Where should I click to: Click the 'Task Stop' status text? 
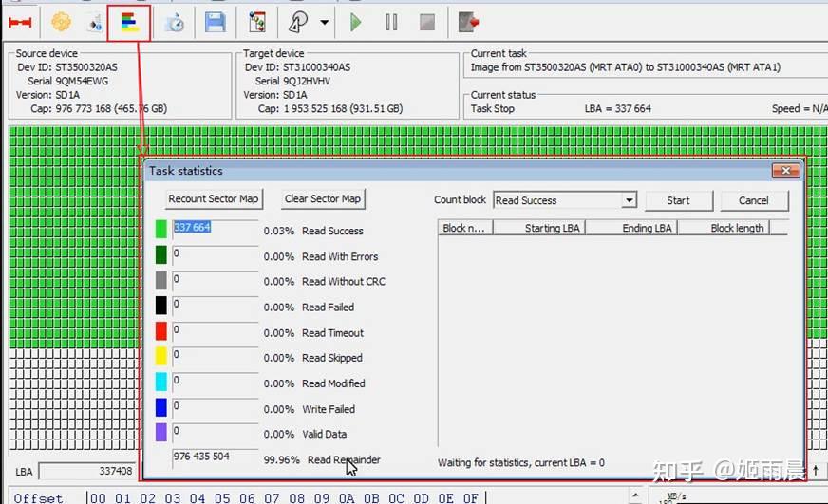492,109
